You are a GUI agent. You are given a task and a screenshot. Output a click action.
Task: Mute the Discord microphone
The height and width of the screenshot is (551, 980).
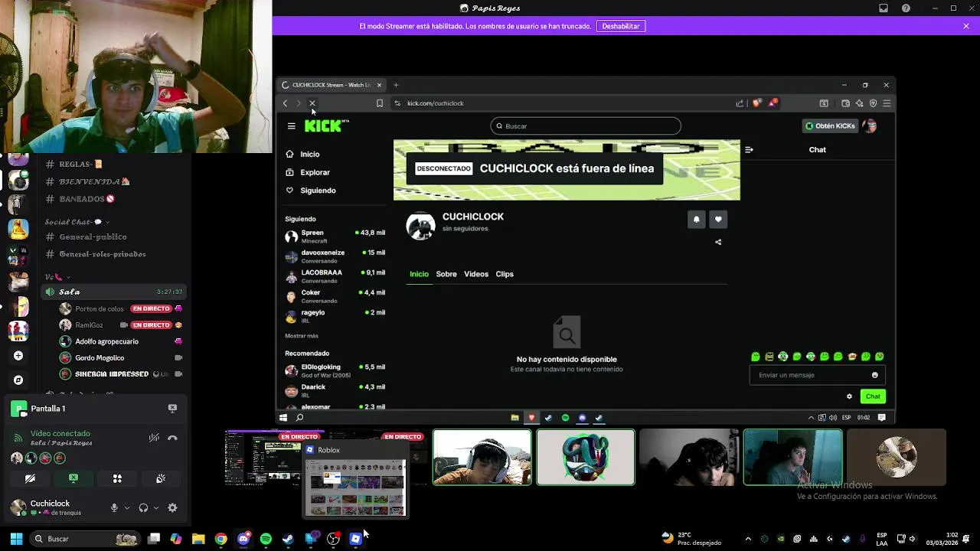(114, 507)
